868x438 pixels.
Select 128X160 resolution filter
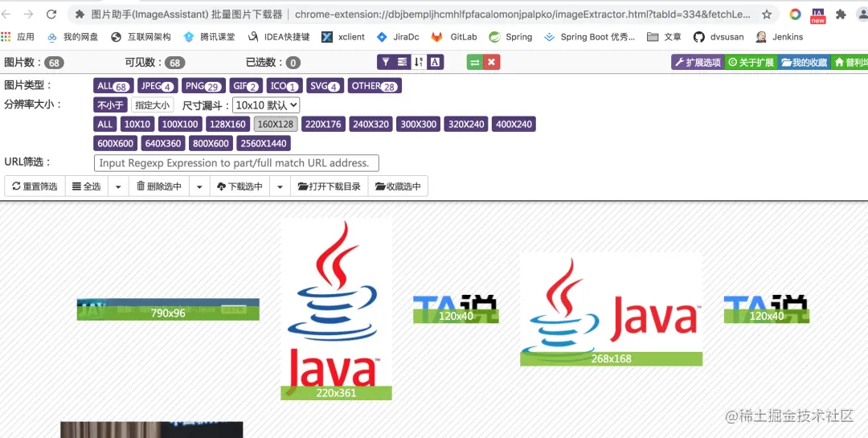228,124
